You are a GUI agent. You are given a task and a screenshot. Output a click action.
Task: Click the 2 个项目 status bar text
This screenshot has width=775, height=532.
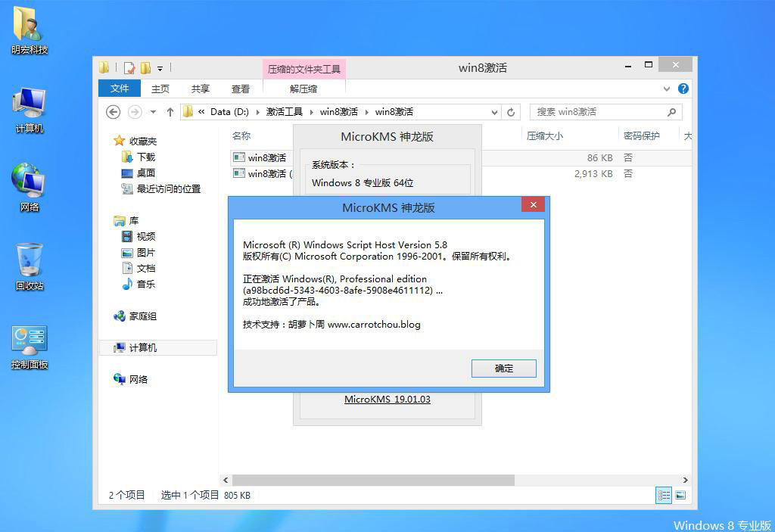click(126, 495)
